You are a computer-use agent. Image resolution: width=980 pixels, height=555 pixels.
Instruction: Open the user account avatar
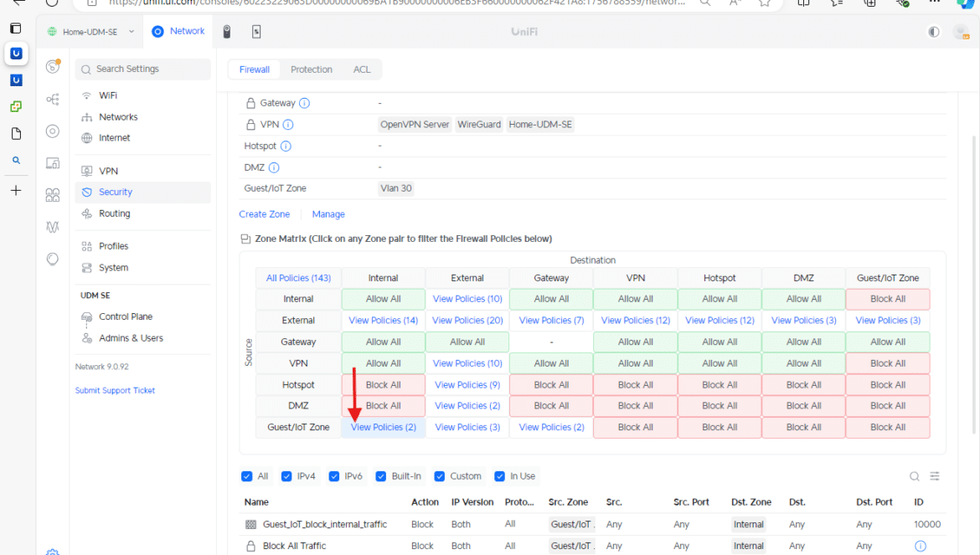click(962, 32)
